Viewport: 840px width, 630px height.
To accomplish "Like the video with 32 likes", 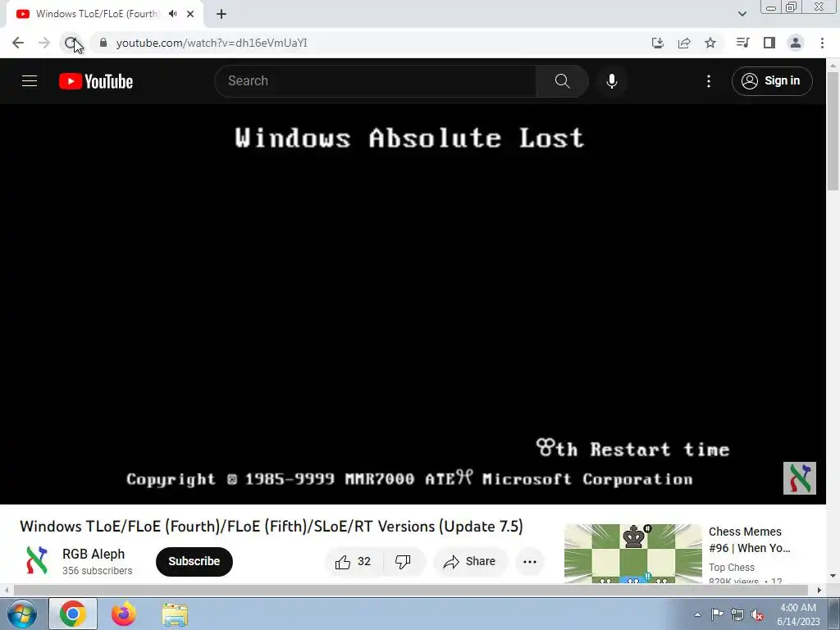I will point(354,561).
